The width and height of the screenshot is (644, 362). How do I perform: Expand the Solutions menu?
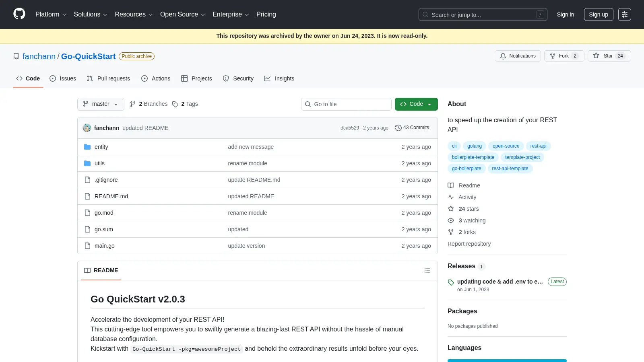point(91,14)
